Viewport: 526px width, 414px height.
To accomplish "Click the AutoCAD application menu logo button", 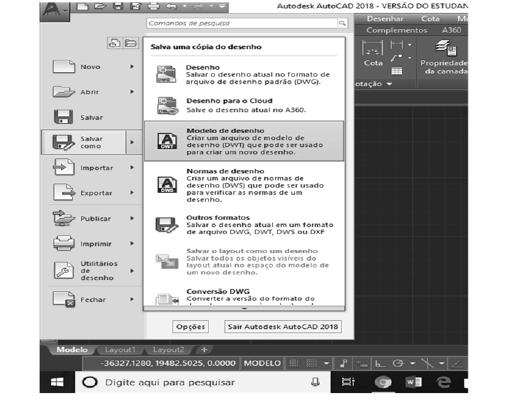I will pos(54,11).
